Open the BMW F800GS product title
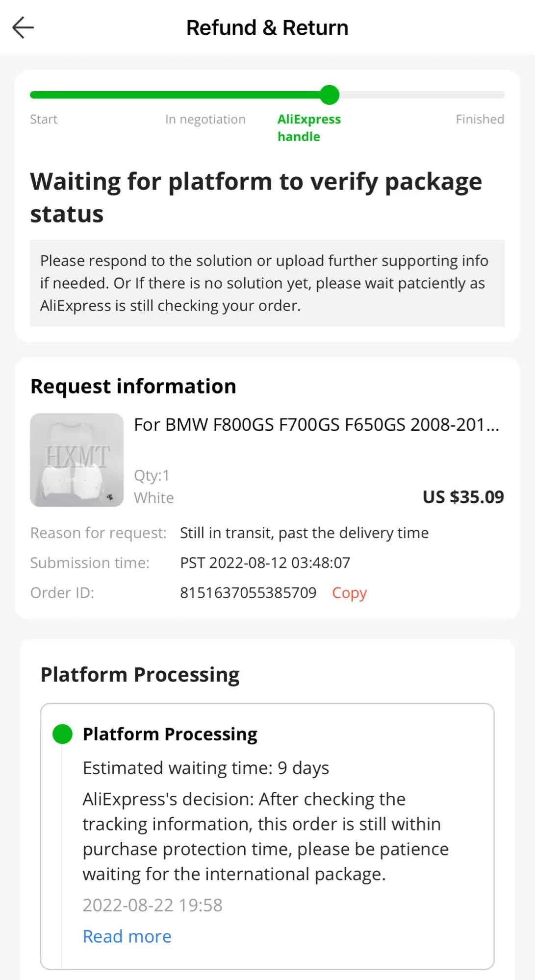 [x=316, y=425]
